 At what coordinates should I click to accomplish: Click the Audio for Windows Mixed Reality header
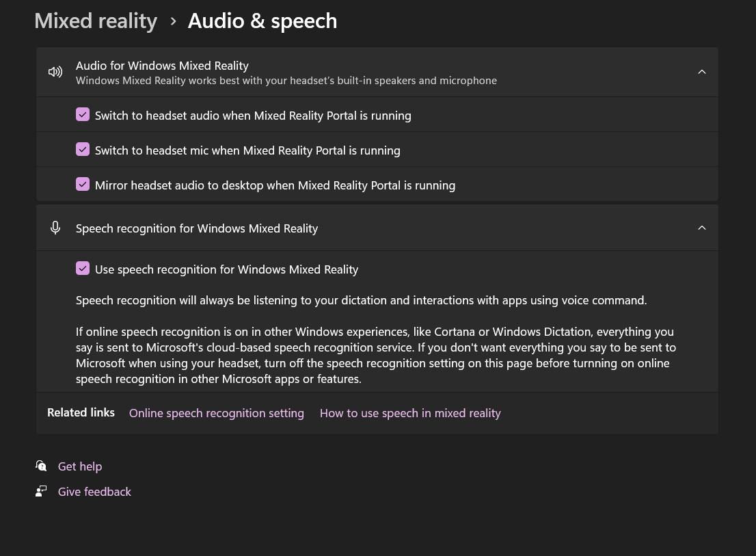pyautogui.click(x=377, y=72)
